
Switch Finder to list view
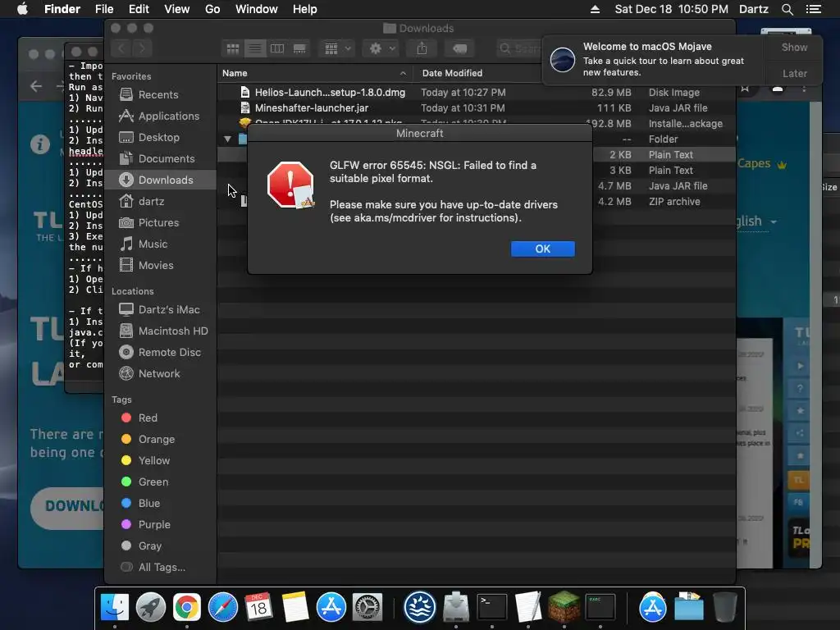255,48
